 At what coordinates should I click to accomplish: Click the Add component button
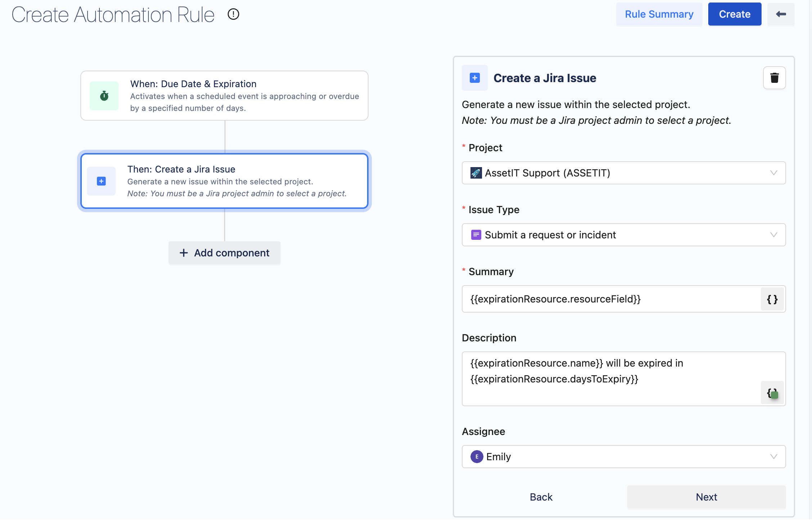(224, 253)
